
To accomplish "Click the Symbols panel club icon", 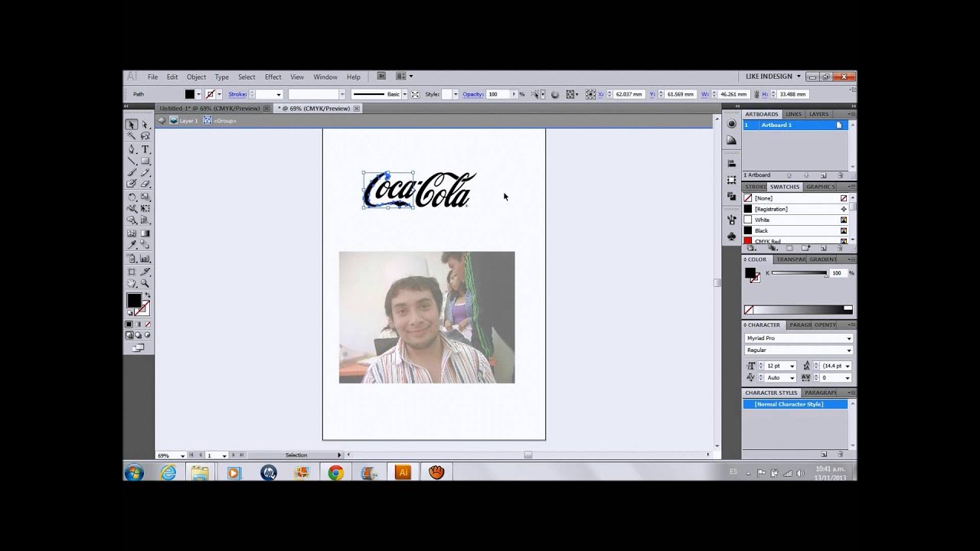I will tap(731, 236).
